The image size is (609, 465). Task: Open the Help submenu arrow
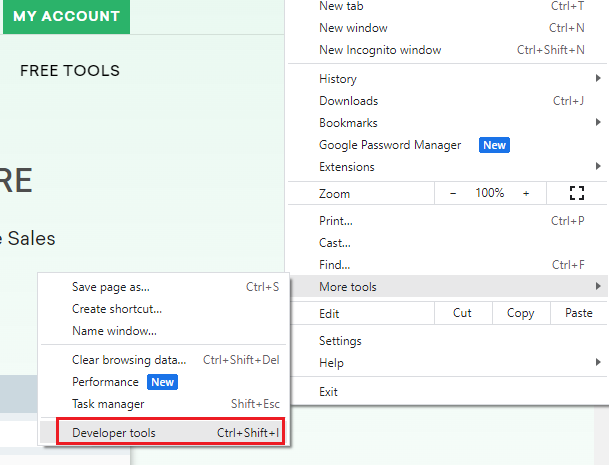[598, 362]
